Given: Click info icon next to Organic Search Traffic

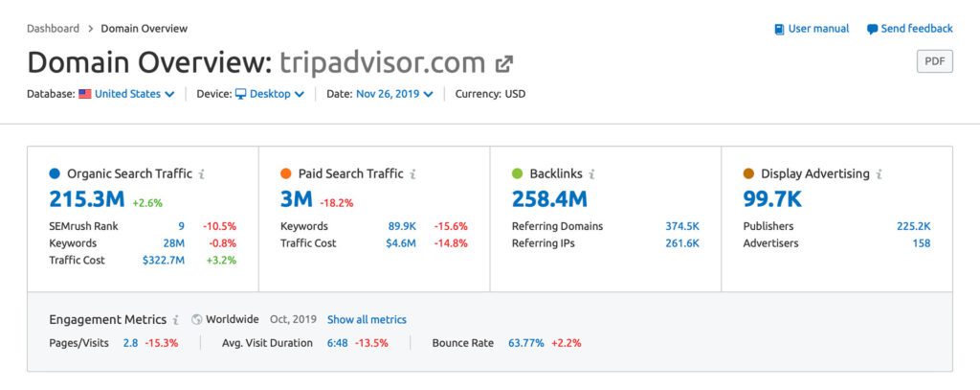Looking at the screenshot, I should [201, 174].
